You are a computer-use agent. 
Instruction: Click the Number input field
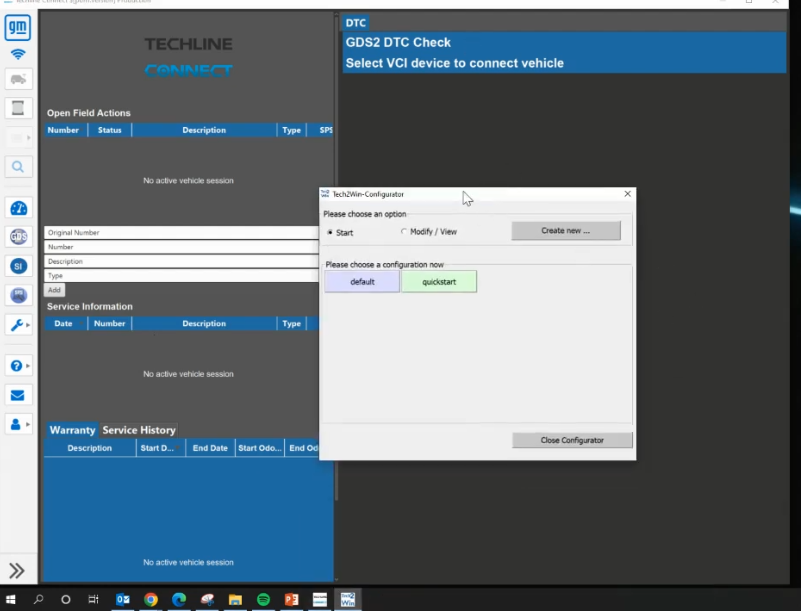(x=181, y=247)
